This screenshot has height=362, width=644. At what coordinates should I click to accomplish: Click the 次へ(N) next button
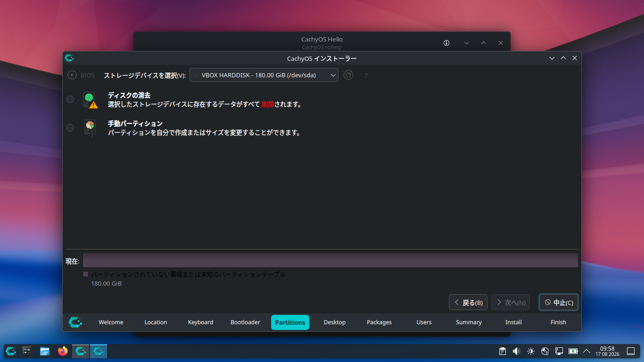click(x=511, y=303)
